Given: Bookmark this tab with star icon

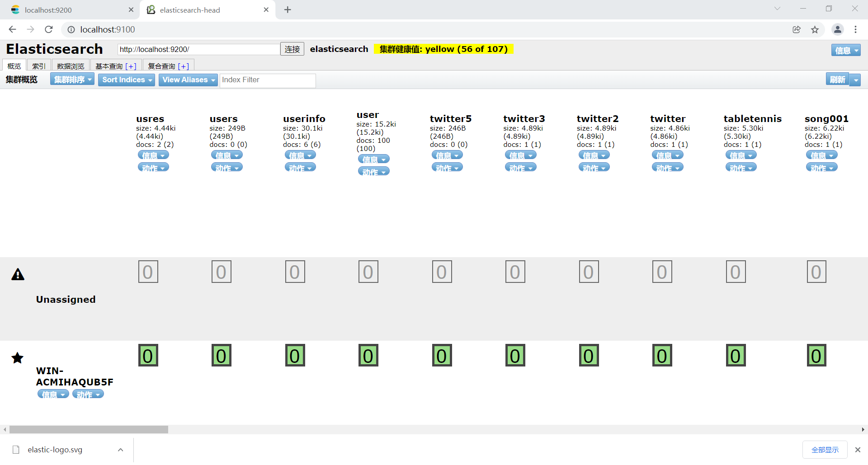Looking at the screenshot, I should click(x=815, y=29).
